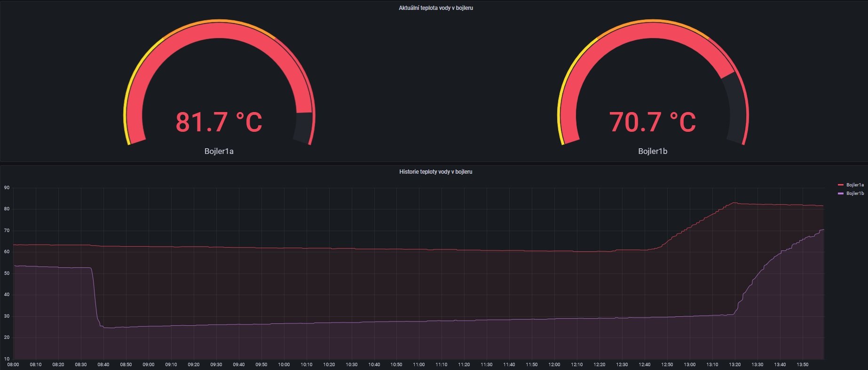The height and width of the screenshot is (370, 868).
Task: Click the purple Bojler1b legend color swatch
Action: [x=841, y=193]
